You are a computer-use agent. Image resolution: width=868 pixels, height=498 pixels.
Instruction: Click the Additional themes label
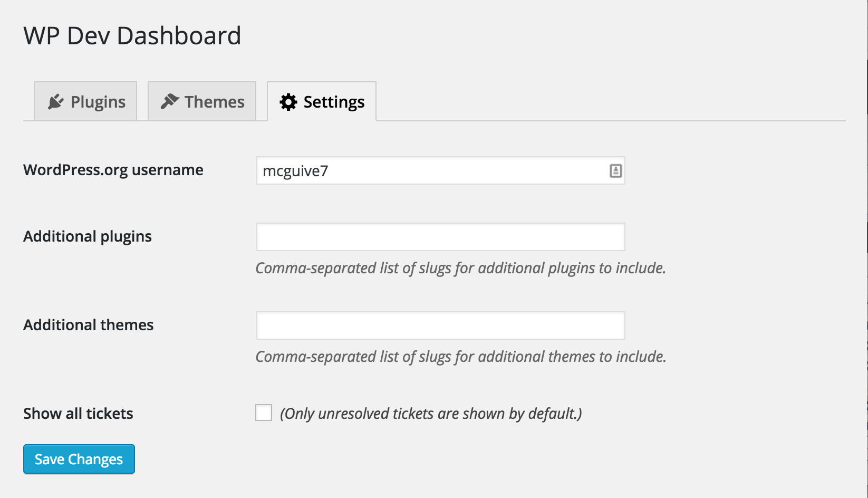click(89, 325)
